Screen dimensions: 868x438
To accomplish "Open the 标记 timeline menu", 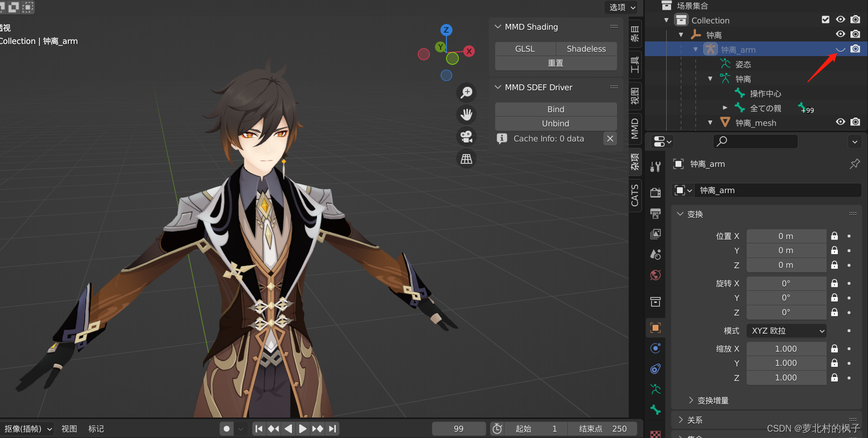I will pos(96,429).
